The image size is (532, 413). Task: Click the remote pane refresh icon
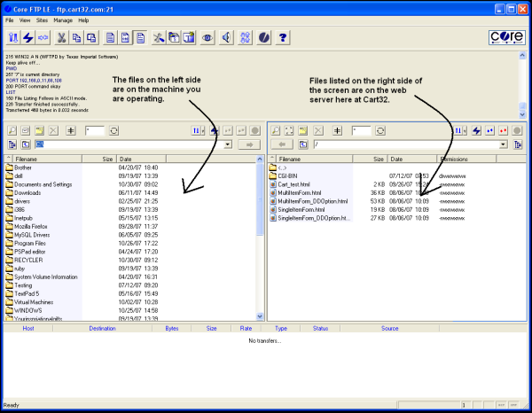tap(380, 130)
